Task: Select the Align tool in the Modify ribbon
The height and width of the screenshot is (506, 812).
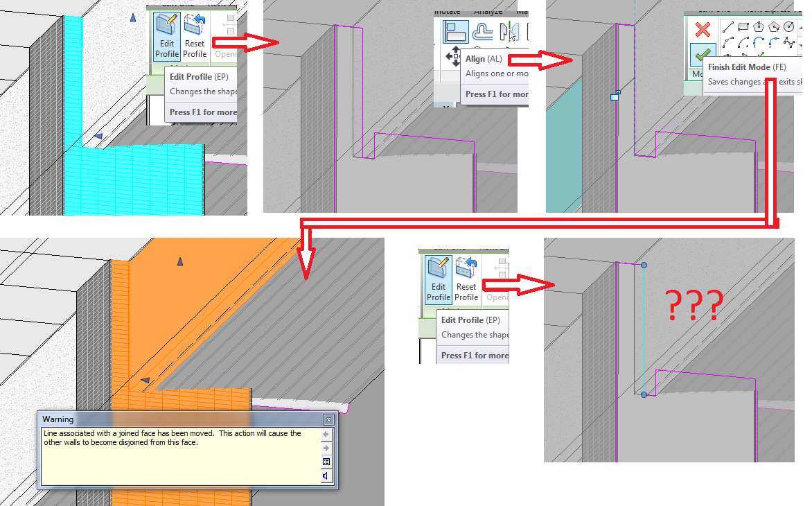Action: pyautogui.click(x=456, y=32)
